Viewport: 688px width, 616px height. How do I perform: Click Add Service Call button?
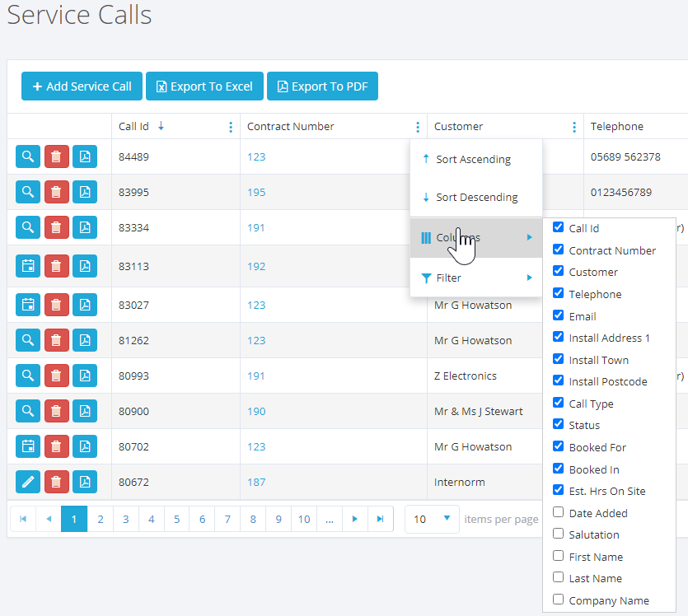pos(82,86)
